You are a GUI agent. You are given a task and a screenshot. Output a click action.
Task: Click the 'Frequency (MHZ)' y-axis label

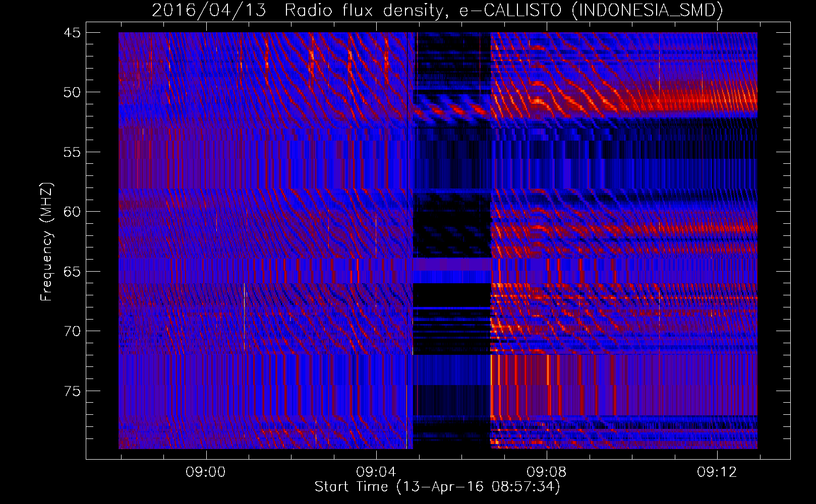click(x=46, y=242)
